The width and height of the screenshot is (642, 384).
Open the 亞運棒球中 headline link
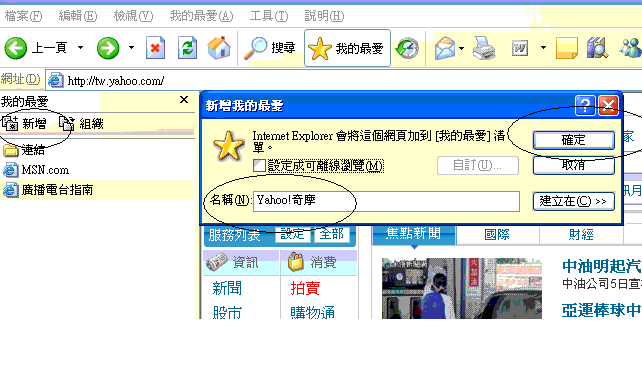click(601, 310)
